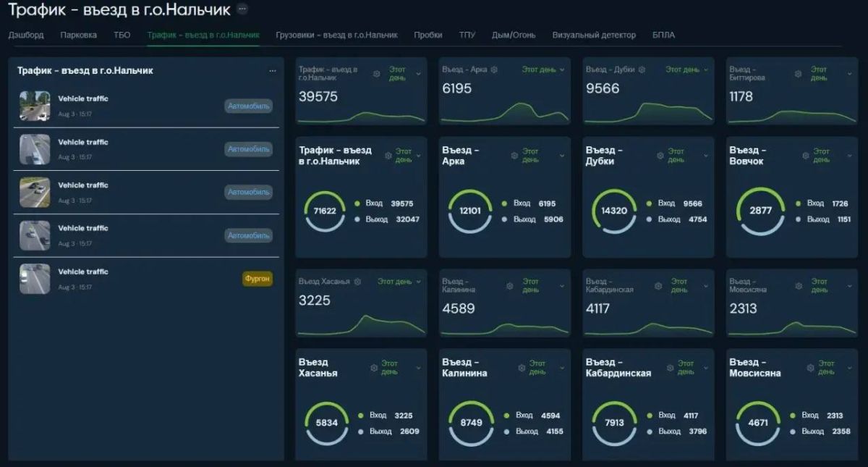Open the Грузовики – въезд в г.о.Нальчик tab

337,35
